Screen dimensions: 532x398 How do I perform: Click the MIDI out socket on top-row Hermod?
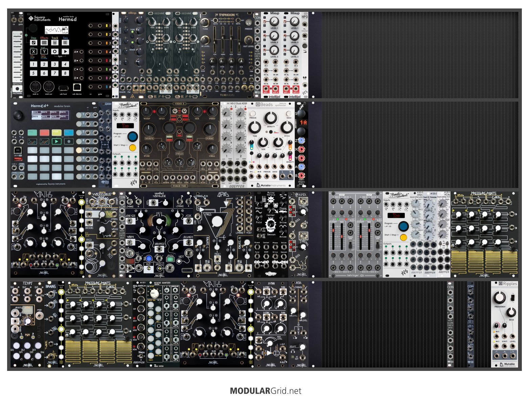point(49,87)
